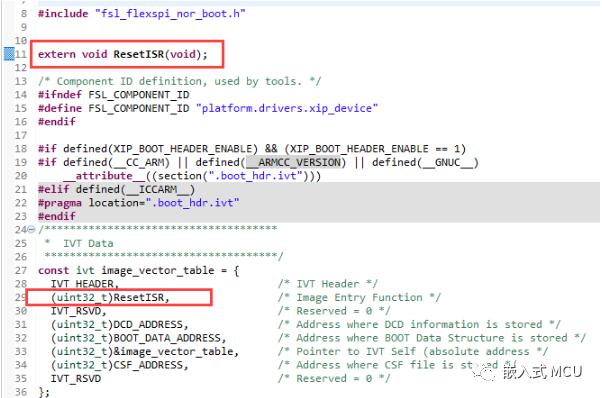Image resolution: width=602 pixels, height=398 pixels.
Task: Click the FSL_COMPONENT_ID define on line 15
Action: coord(139,108)
